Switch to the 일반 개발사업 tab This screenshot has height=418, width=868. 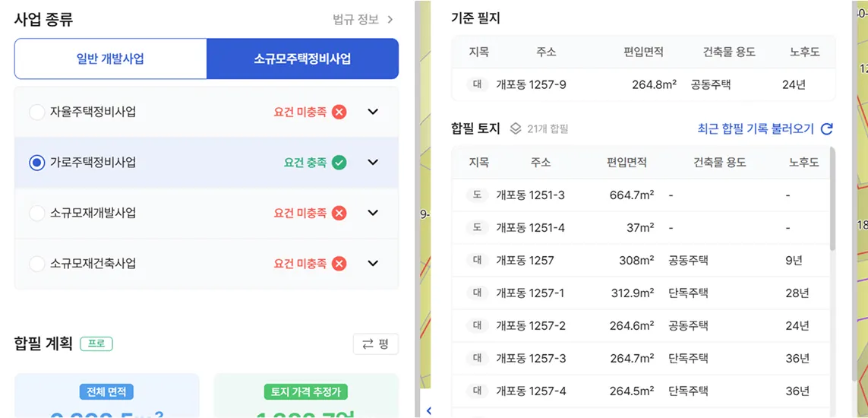pyautogui.click(x=111, y=59)
